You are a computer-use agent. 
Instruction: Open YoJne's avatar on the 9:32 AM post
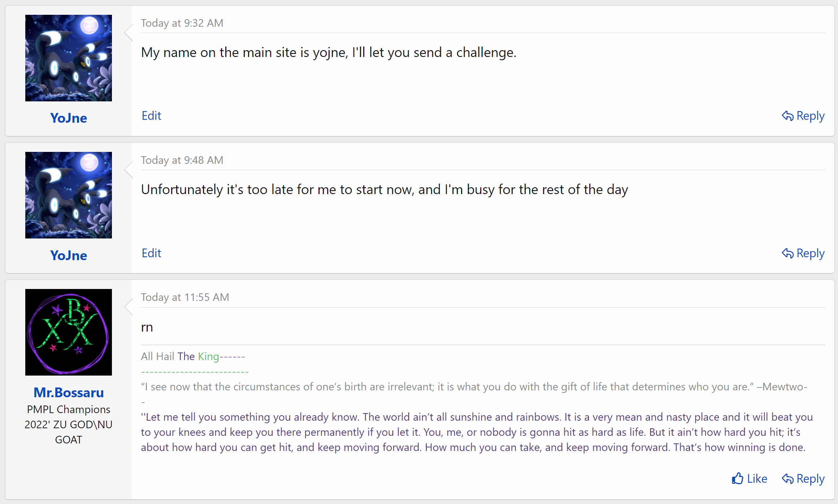[69, 58]
